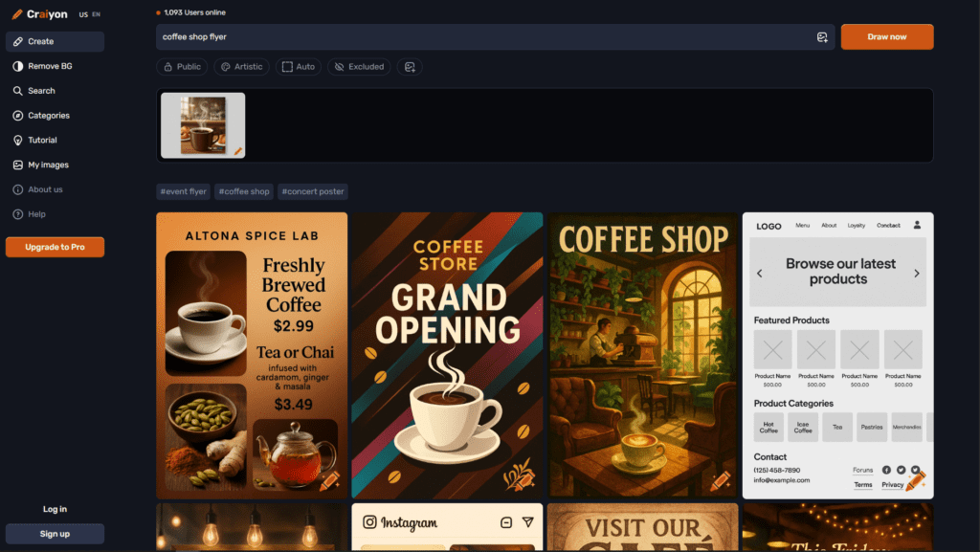This screenshot has width=980, height=552.
Task: Open the uploaded coffee reference thumbnail
Action: coord(202,124)
